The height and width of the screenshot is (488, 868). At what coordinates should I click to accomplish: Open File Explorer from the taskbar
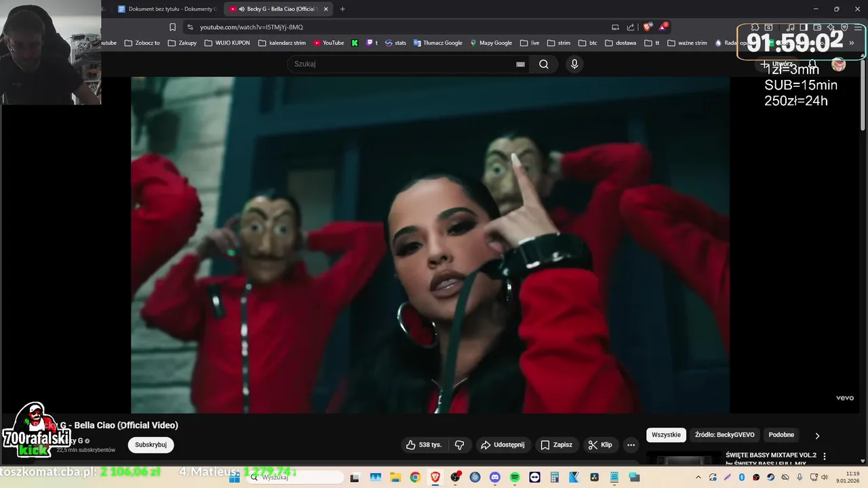click(395, 477)
